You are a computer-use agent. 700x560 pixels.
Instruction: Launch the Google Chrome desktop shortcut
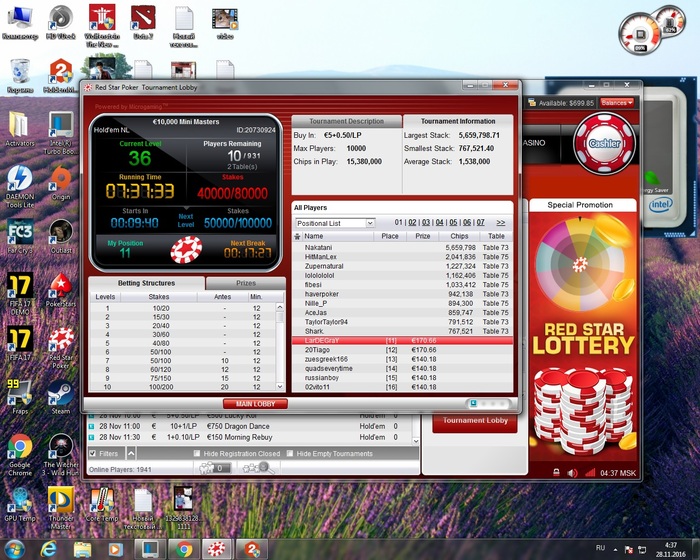pyautogui.click(x=20, y=455)
